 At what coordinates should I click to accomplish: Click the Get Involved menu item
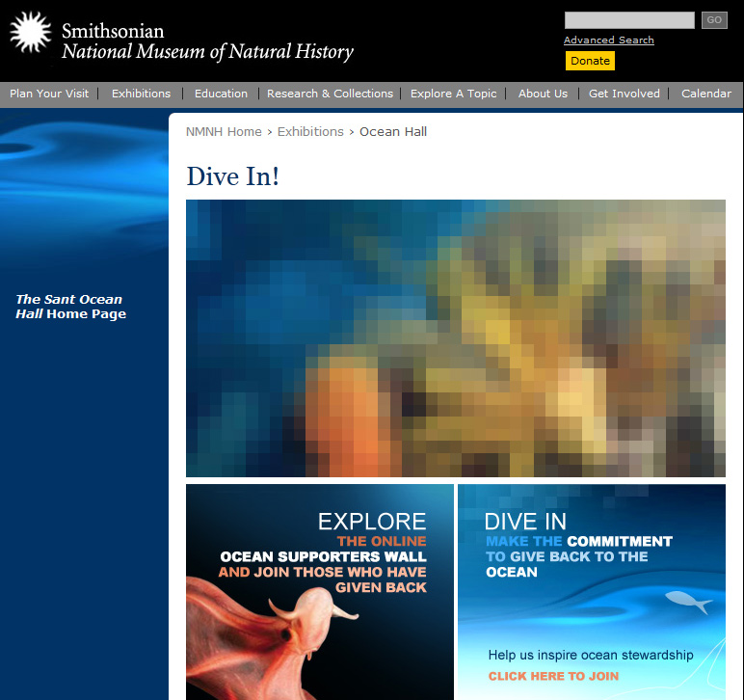pos(624,94)
